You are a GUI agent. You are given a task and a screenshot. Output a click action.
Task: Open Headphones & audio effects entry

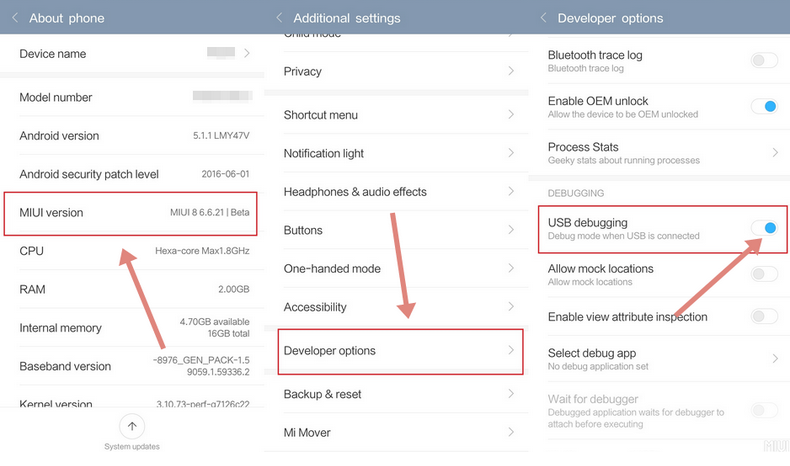(x=395, y=191)
